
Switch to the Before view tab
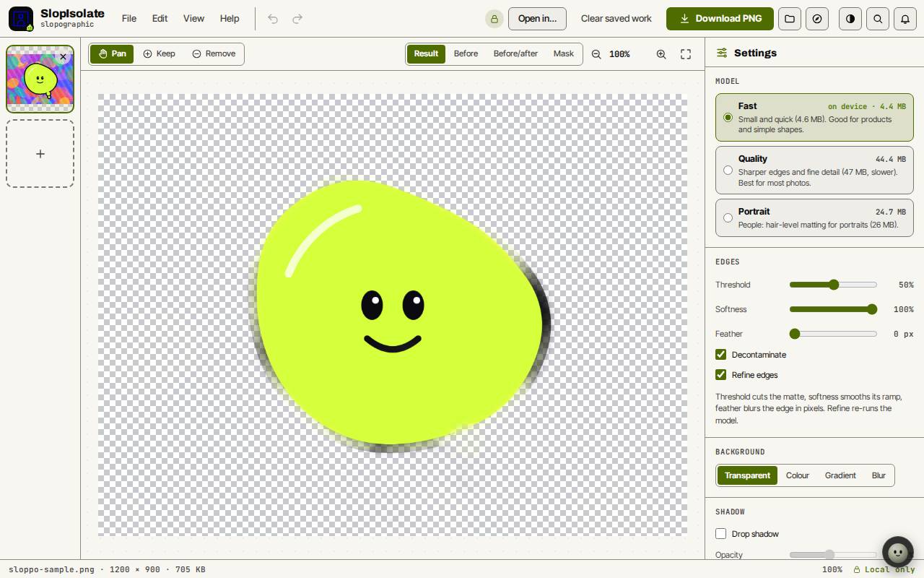coord(466,54)
